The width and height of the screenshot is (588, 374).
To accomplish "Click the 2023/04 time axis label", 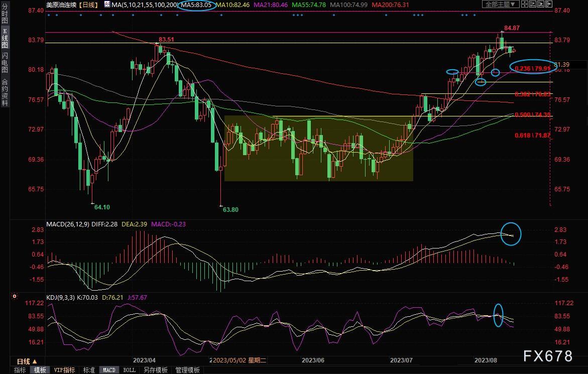I will click(x=145, y=360).
